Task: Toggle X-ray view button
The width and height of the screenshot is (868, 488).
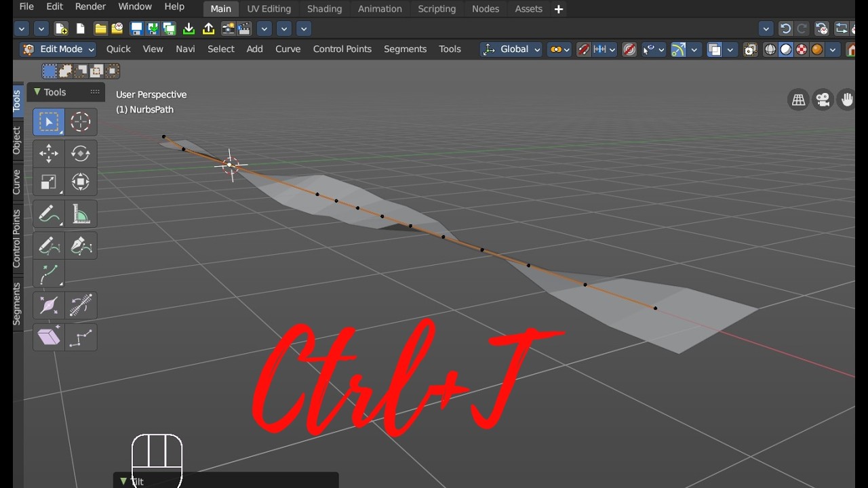Action: pos(750,49)
